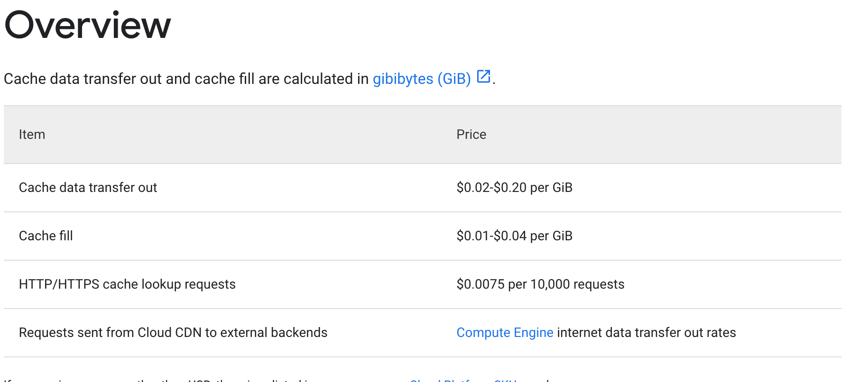The height and width of the screenshot is (382, 868).
Task: Click the $0.01-$0.04 per GiB price
Action: pos(514,236)
